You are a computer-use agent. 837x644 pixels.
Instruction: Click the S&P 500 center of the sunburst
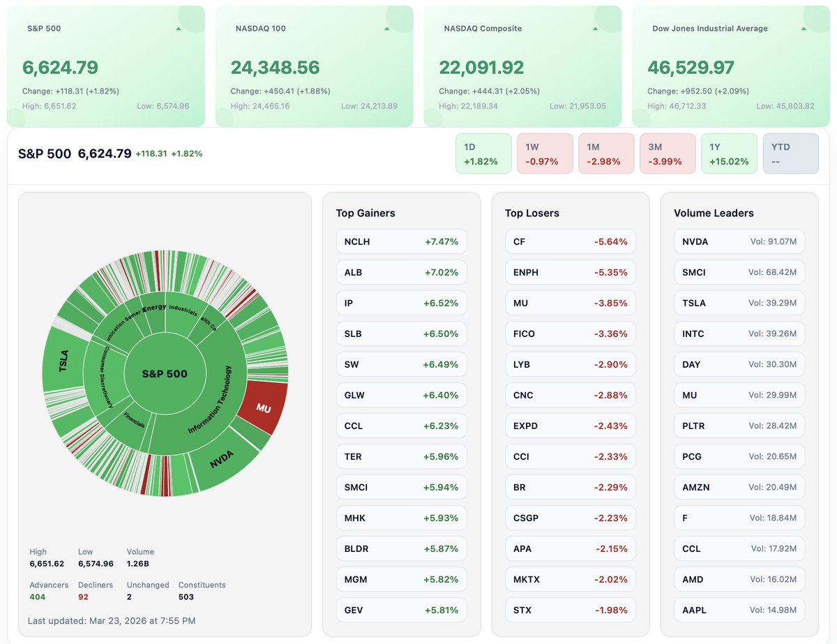(164, 373)
